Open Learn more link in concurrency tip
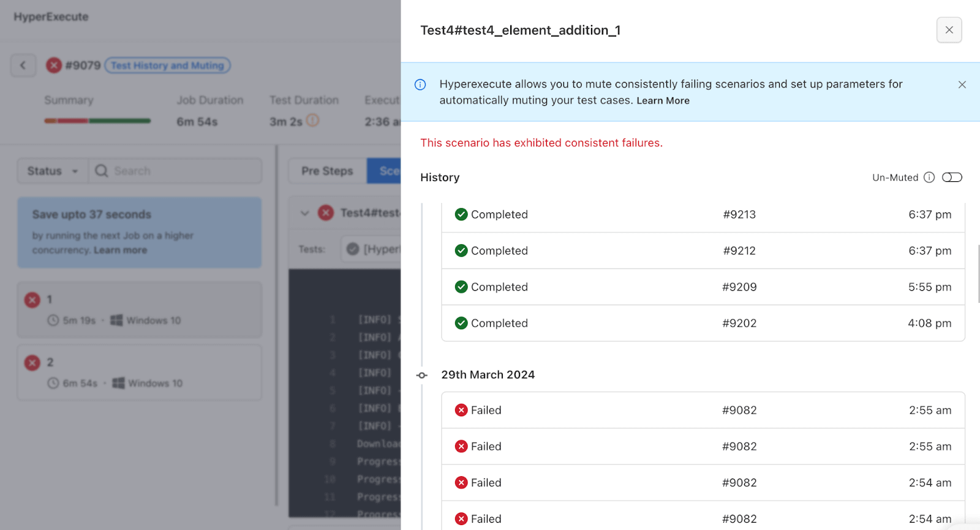Image resolution: width=980 pixels, height=530 pixels. (120, 250)
